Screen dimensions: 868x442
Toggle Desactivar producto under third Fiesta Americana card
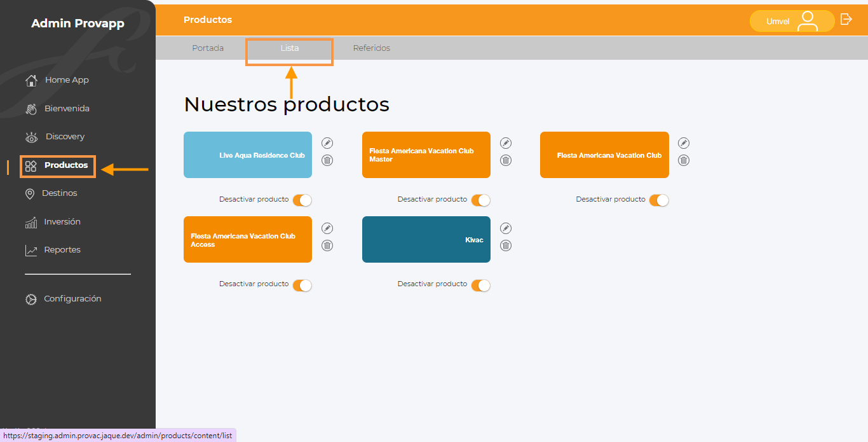pos(659,200)
